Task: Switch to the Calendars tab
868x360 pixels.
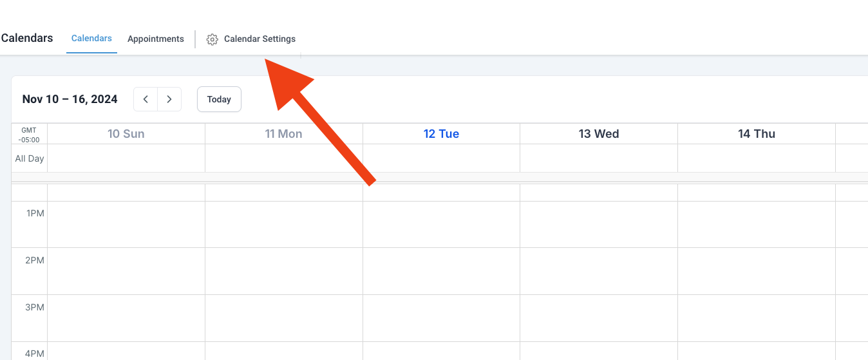Action: pos(91,39)
